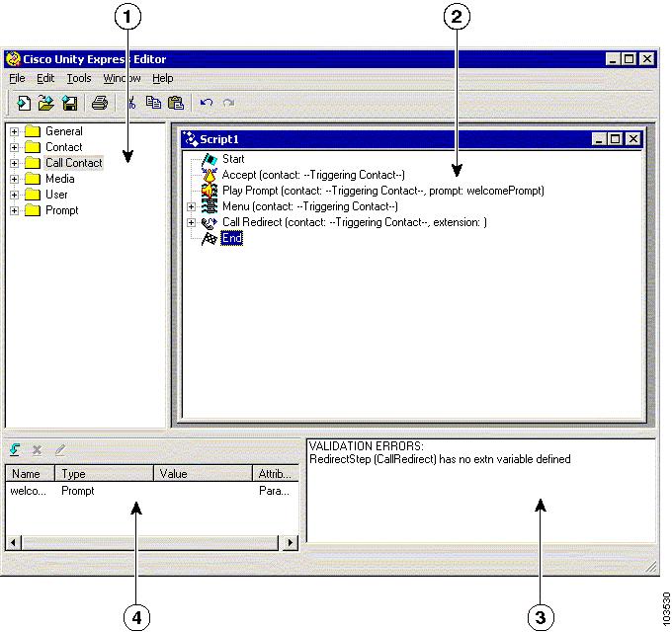
Task: Click the Copy toolbar icon
Action: coord(153,103)
